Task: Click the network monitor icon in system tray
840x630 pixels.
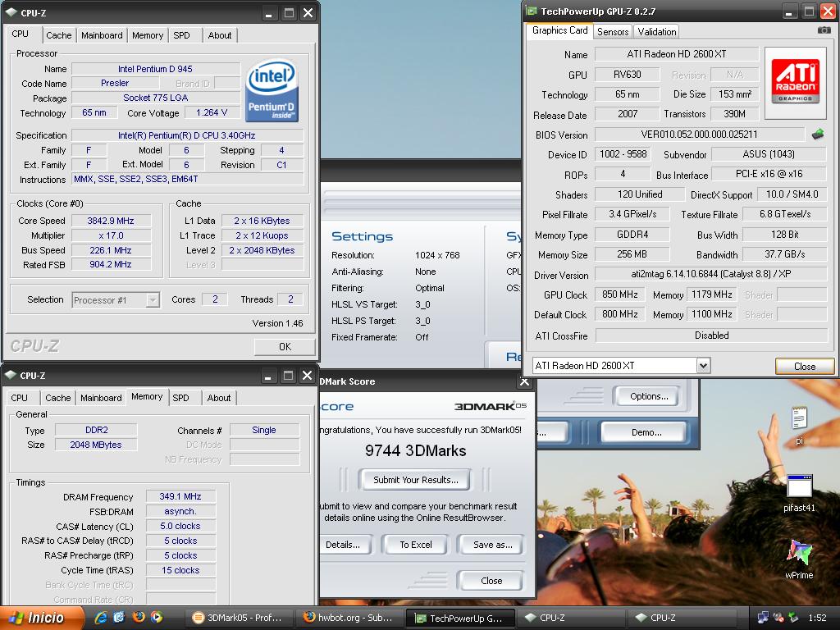Action: pyautogui.click(x=762, y=618)
